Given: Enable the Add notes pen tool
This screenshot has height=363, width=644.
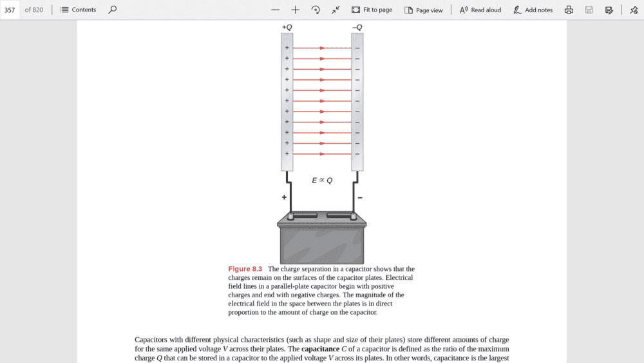Looking at the screenshot, I should tap(533, 10).
